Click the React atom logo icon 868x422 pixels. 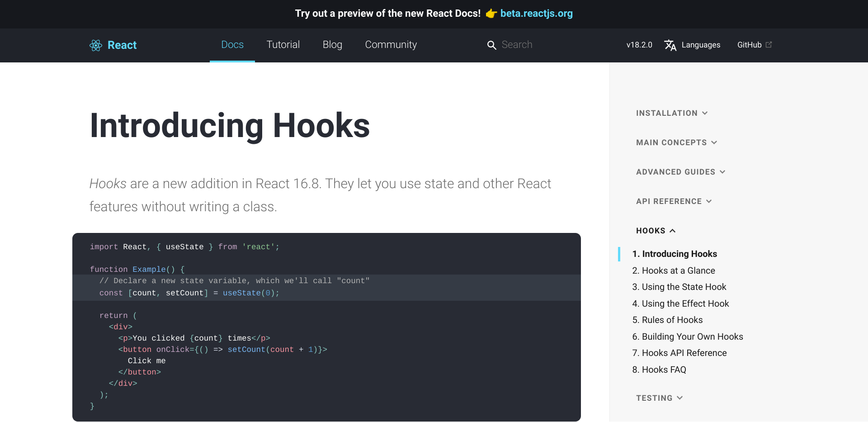click(96, 45)
